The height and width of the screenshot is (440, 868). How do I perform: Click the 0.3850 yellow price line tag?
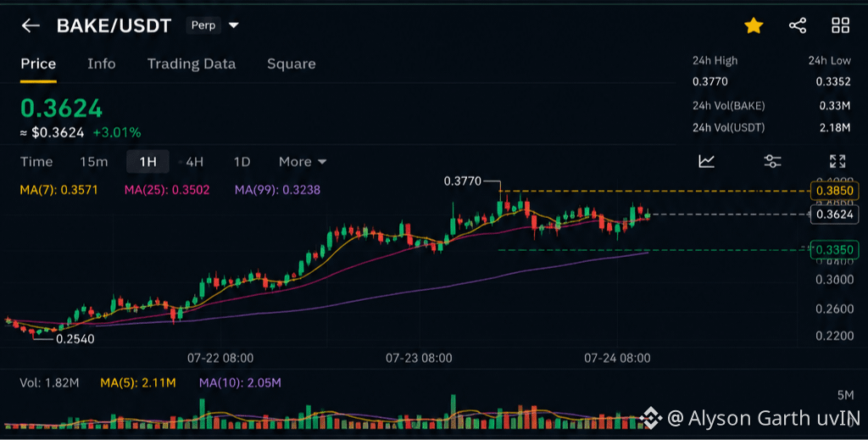[835, 191]
